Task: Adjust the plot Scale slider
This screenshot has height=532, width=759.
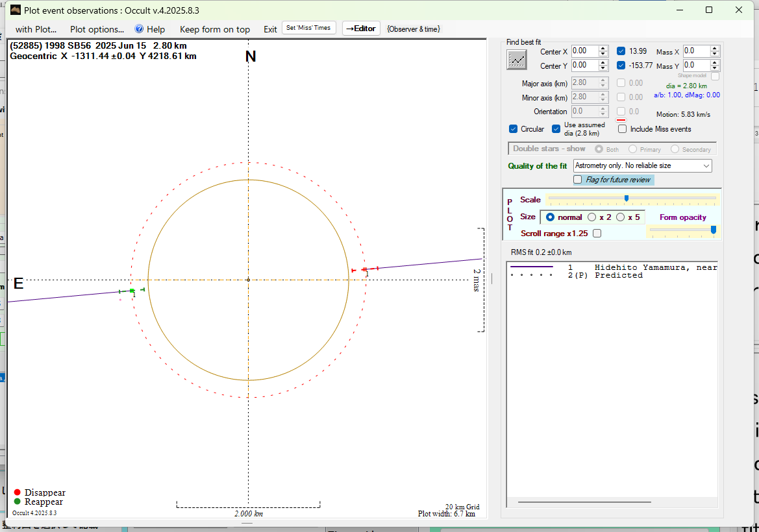Action: [626, 199]
